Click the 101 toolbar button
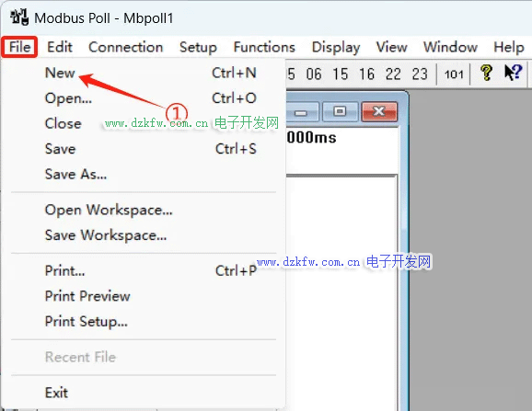Screen dimensions: 532x411 454,74
